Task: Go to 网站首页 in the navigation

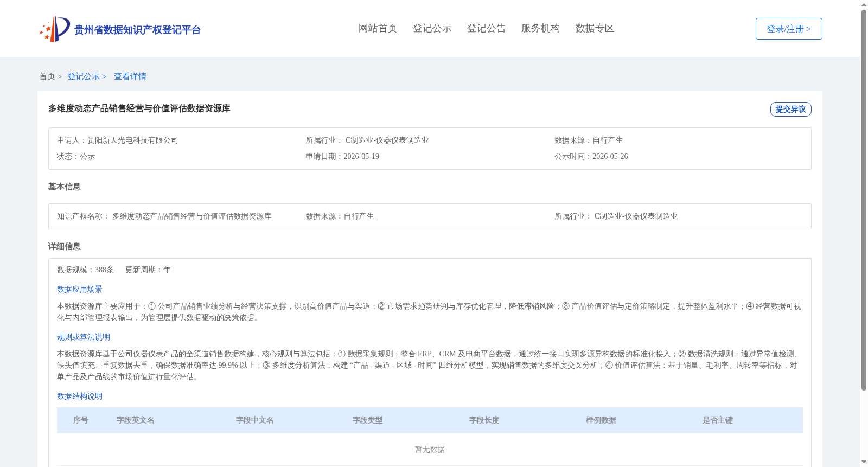Action: pos(378,28)
